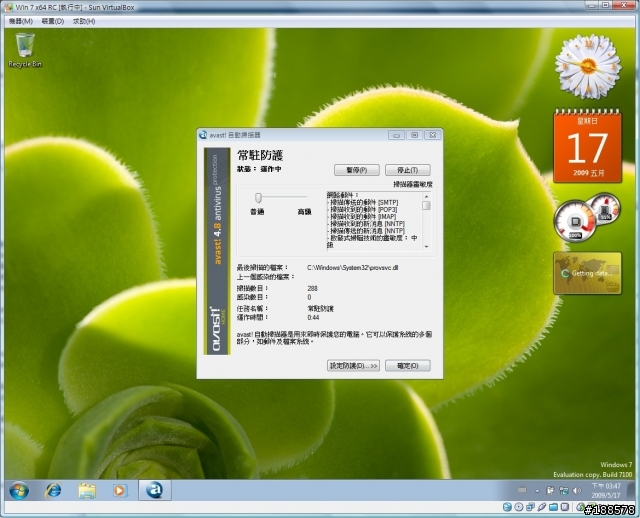The height and width of the screenshot is (518, 640).
Task: Click the avast! title bar logo icon
Action: coord(203,135)
